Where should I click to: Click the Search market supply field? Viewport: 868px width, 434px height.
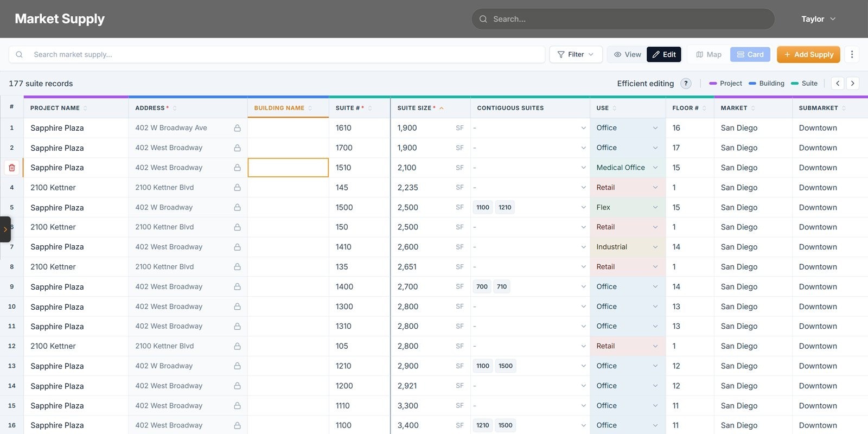(x=277, y=54)
